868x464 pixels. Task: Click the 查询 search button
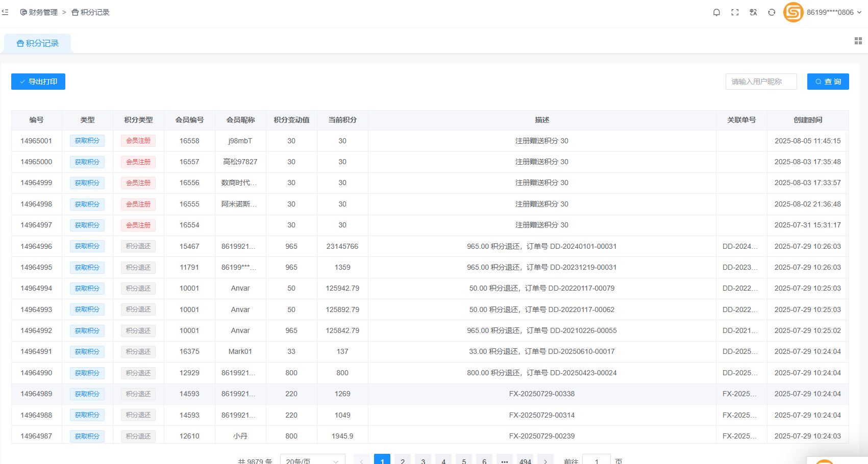828,82
